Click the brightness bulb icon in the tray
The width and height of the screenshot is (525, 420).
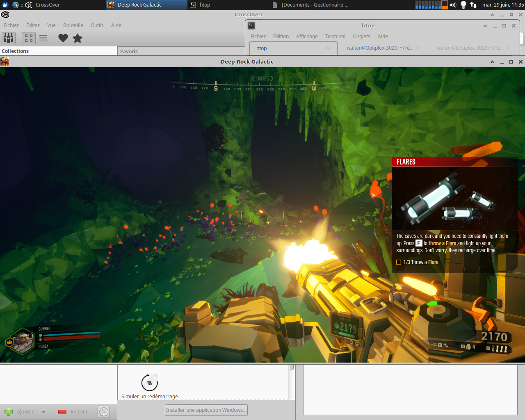click(x=463, y=5)
